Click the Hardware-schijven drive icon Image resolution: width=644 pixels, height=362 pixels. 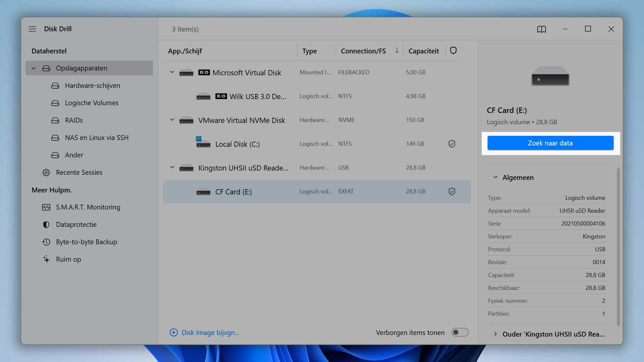pos(55,86)
